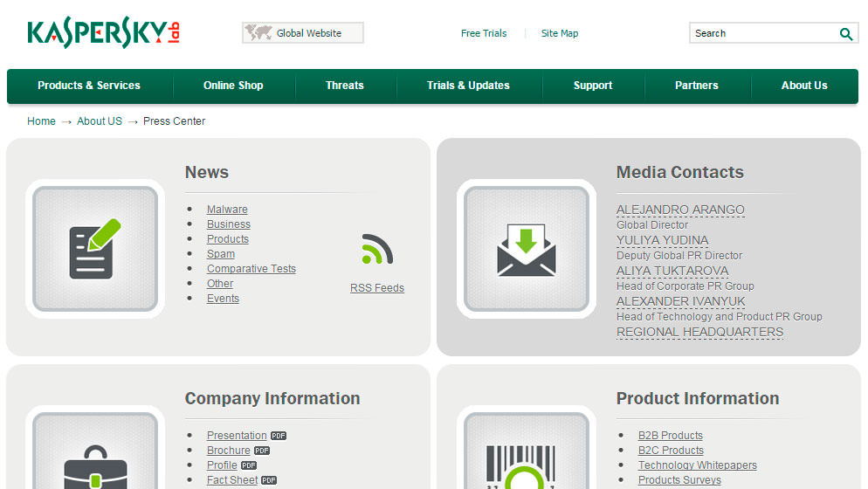Open Comparative Tests link

[251, 269]
